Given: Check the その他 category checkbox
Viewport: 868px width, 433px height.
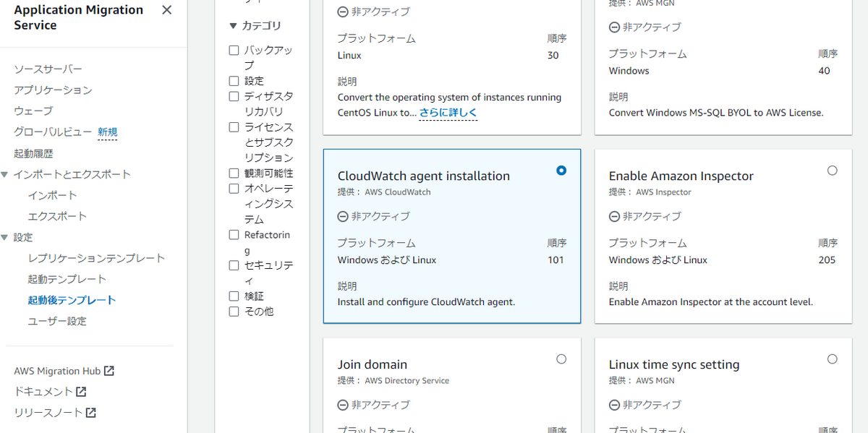Looking at the screenshot, I should coord(234,312).
